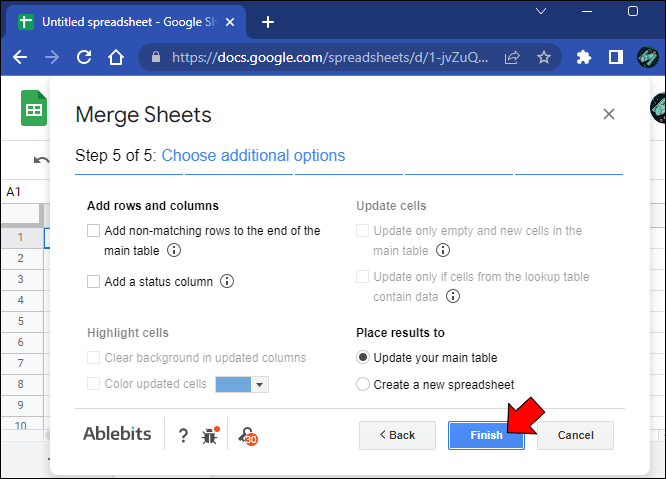Bookmark this page with the star icon
This screenshot has height=479, width=666.
coord(544,58)
